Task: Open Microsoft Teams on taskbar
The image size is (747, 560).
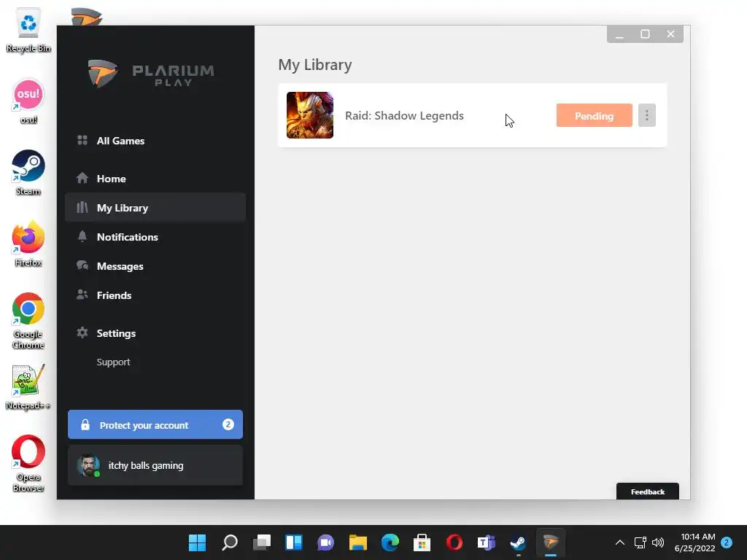Action: point(487,542)
